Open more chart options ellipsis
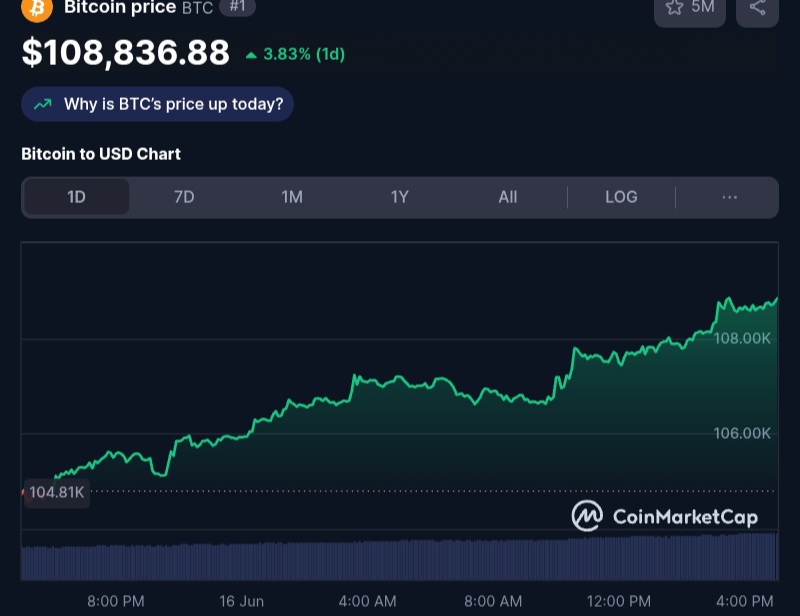This screenshot has width=800, height=616. 730,197
